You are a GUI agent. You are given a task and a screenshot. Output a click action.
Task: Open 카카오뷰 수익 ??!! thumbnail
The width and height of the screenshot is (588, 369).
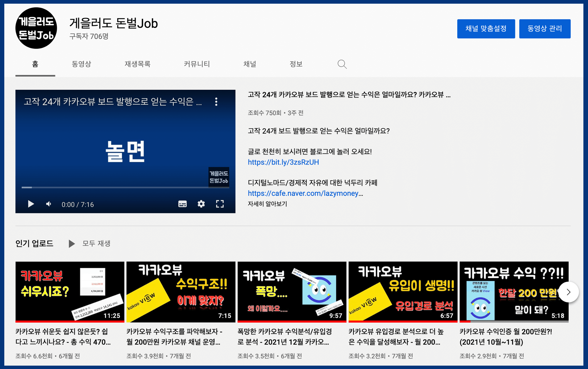click(514, 292)
